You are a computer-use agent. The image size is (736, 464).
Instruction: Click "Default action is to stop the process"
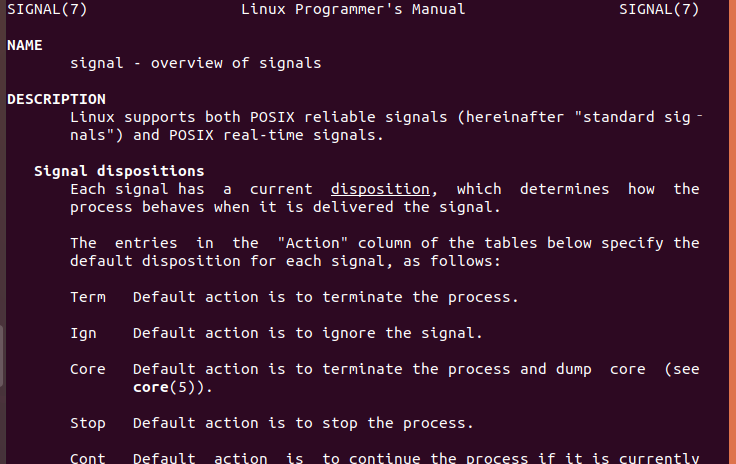pyautogui.click(x=303, y=423)
